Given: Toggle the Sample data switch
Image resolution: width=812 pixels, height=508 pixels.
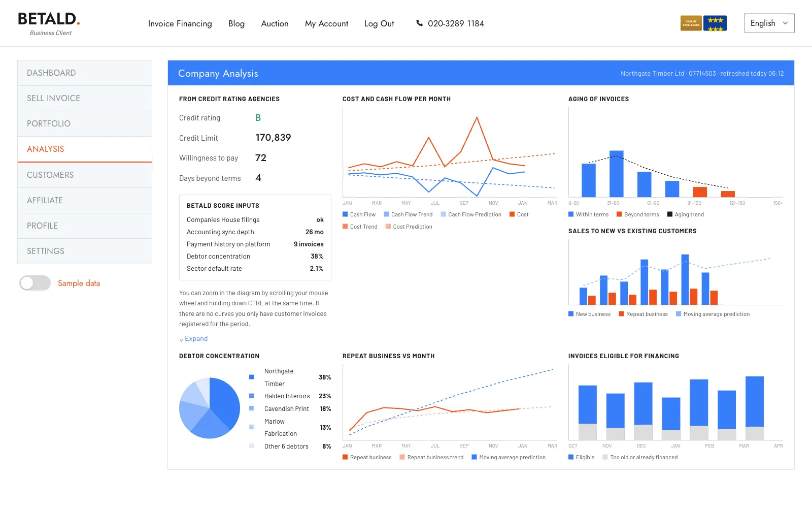Looking at the screenshot, I should point(35,283).
